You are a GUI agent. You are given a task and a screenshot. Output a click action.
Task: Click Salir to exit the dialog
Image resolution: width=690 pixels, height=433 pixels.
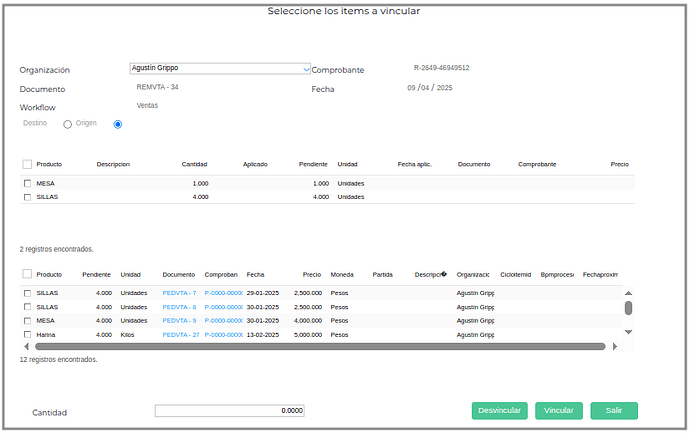[613, 411]
